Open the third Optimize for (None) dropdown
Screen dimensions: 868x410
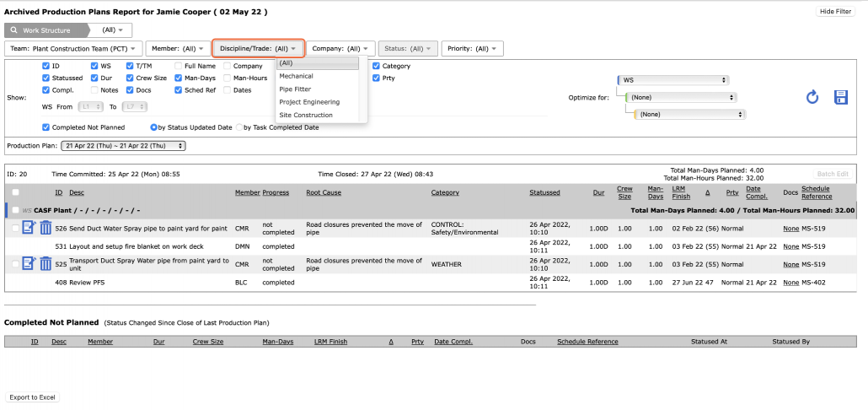tap(690, 115)
